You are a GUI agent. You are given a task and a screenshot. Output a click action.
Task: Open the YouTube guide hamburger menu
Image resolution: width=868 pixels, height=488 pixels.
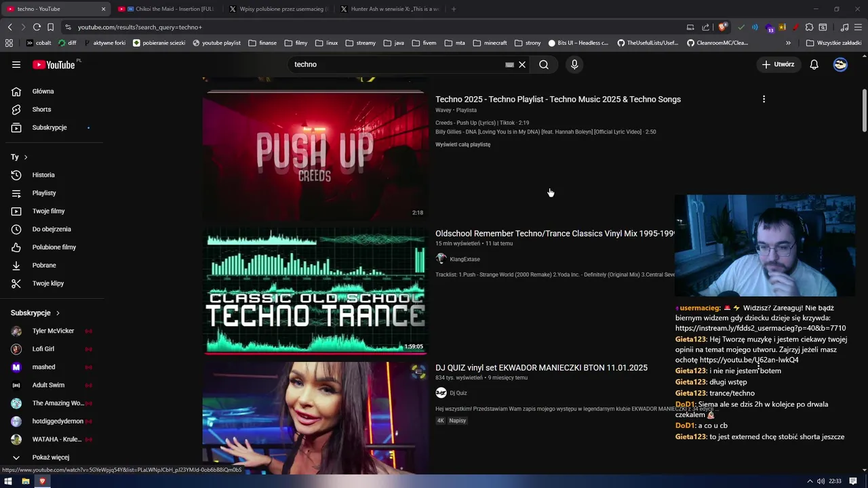[16, 64]
